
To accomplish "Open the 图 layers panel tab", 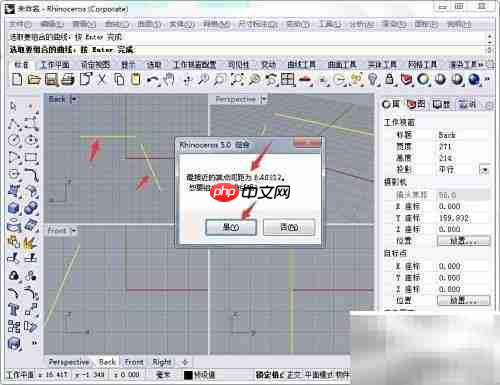I will coord(417,105).
